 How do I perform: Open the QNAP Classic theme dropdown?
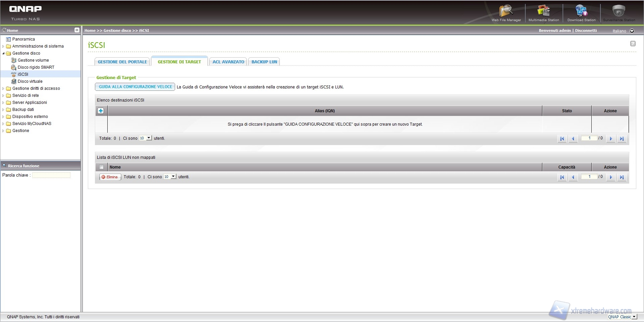click(x=634, y=317)
